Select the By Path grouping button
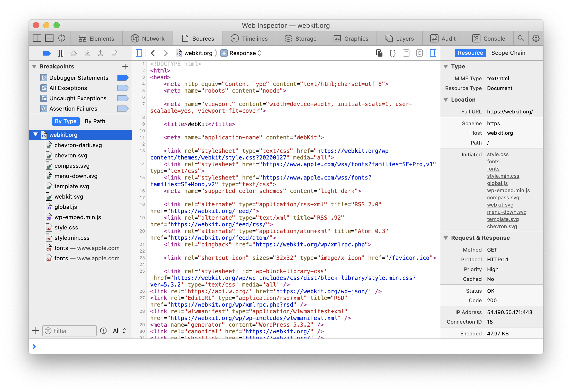Screen dimensions: 572x392 [95, 121]
